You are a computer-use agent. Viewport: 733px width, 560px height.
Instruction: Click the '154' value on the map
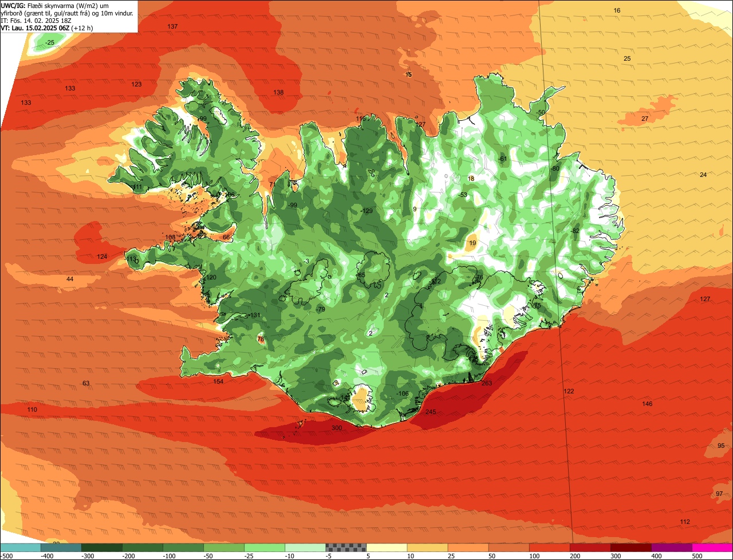click(218, 381)
